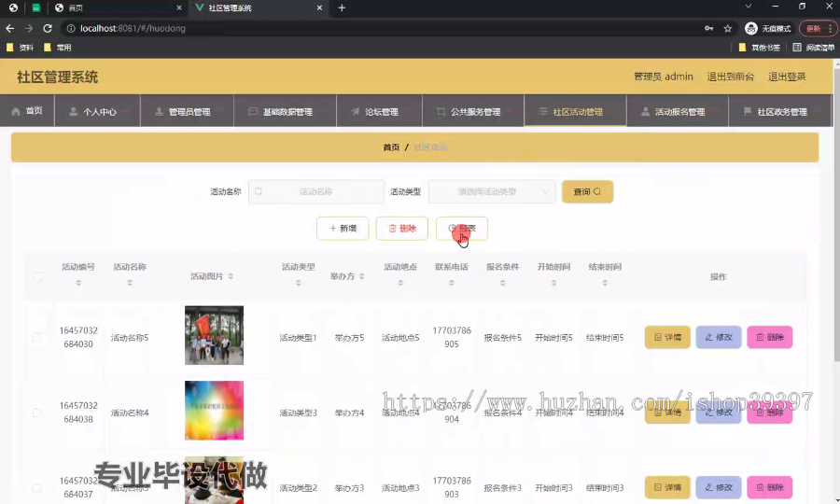Open the 活动名称5 activity image thumbnail
This screenshot has height=504, width=840.
point(215,335)
